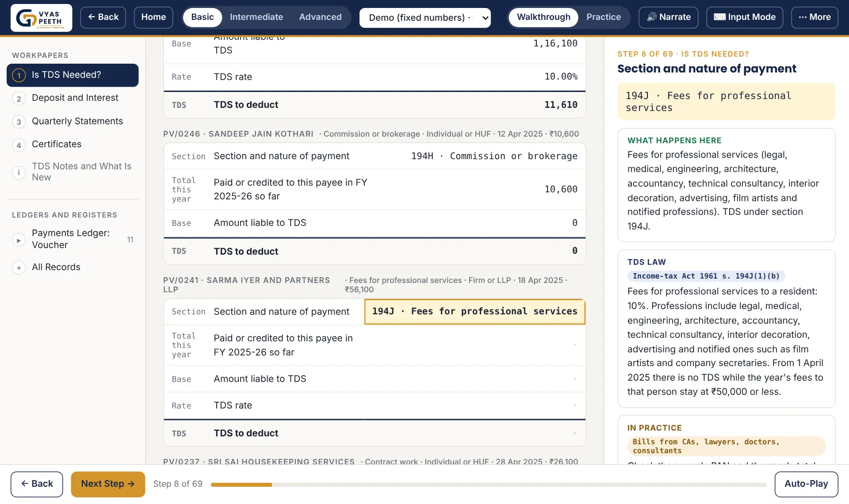Open Quarterly Statements workpaper
Viewport: 849px width, 504px height.
[x=73, y=122]
